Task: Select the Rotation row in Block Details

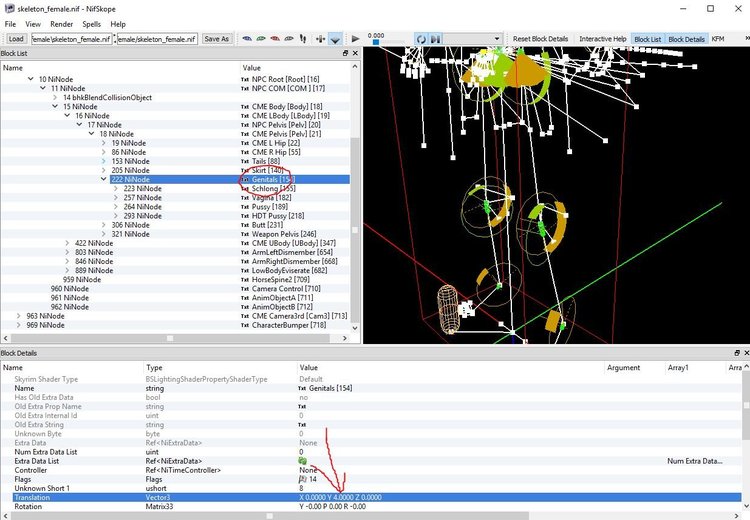Action: (371, 506)
